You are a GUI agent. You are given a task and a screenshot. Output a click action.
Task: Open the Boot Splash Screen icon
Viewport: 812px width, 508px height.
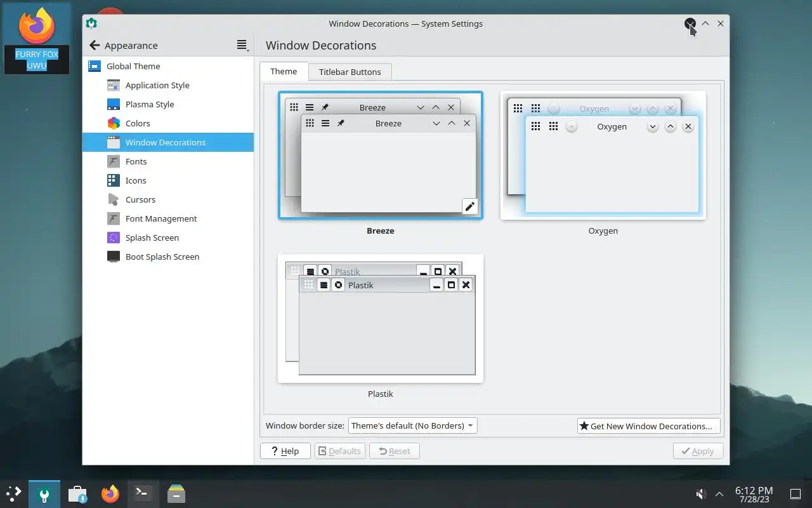tap(114, 257)
